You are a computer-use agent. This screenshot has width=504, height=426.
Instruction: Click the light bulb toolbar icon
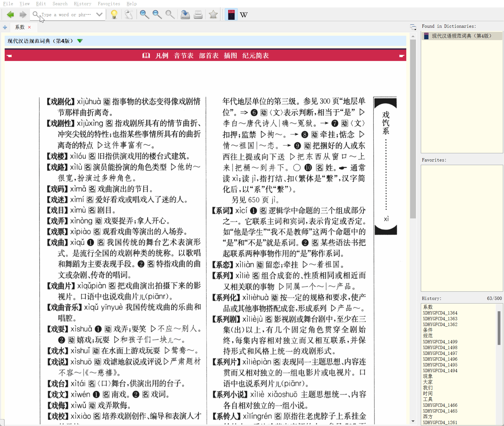click(114, 14)
